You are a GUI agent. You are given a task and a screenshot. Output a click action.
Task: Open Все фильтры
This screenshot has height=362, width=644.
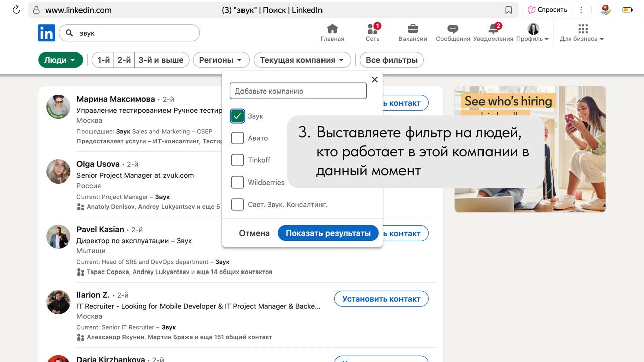[391, 60]
